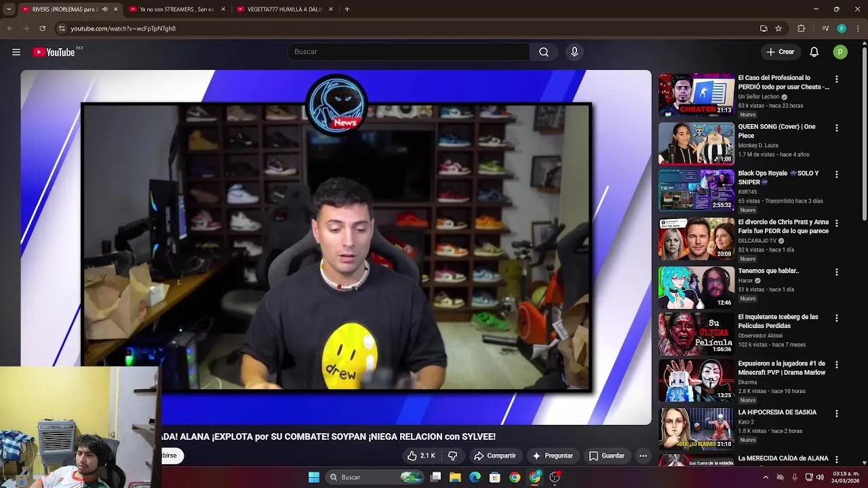Switch to Ya no son STREAMERS tab
Image resolution: width=868 pixels, height=488 pixels.
(176, 9)
